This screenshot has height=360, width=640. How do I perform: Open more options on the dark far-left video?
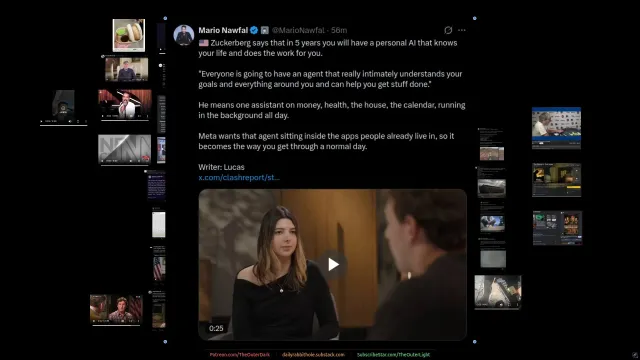(85, 121)
